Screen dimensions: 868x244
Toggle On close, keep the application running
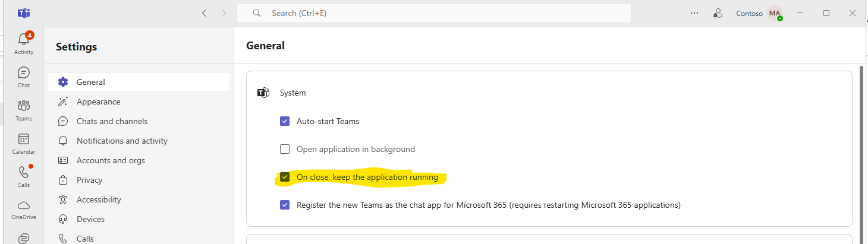point(285,177)
